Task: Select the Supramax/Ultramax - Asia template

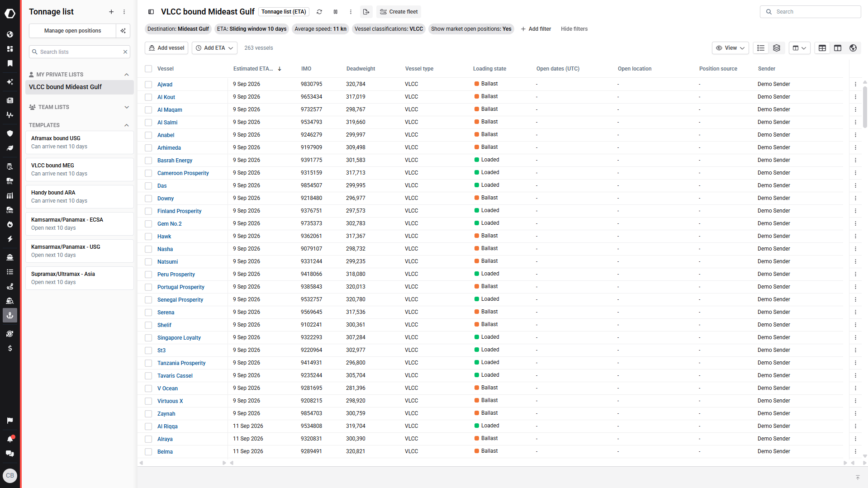Action: click(x=80, y=278)
